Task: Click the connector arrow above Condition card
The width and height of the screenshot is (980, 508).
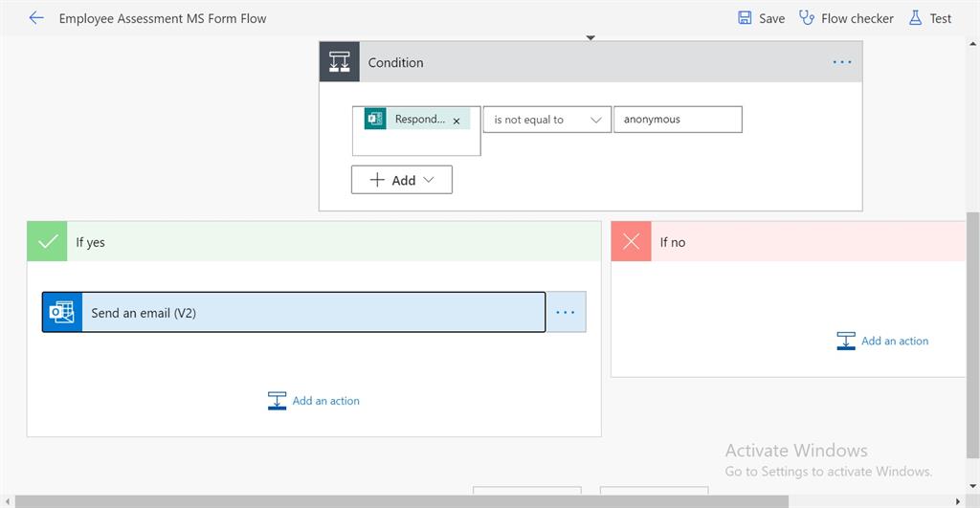Action: 590,37
